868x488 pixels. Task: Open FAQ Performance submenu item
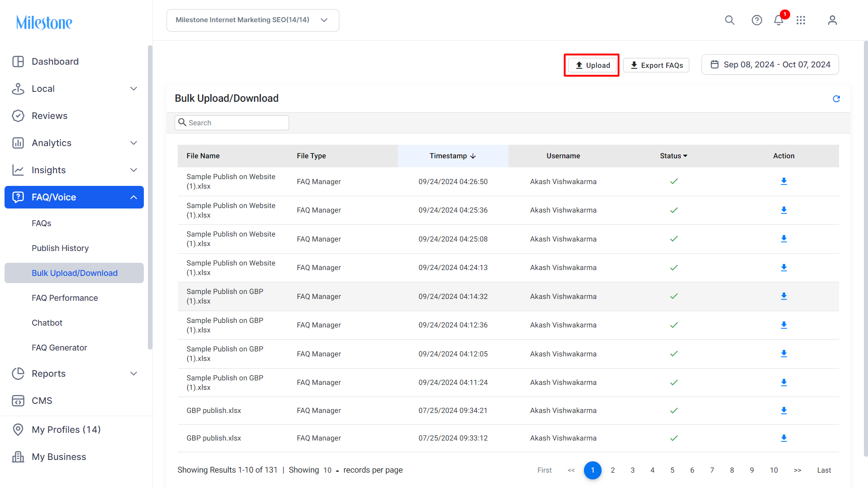65,298
